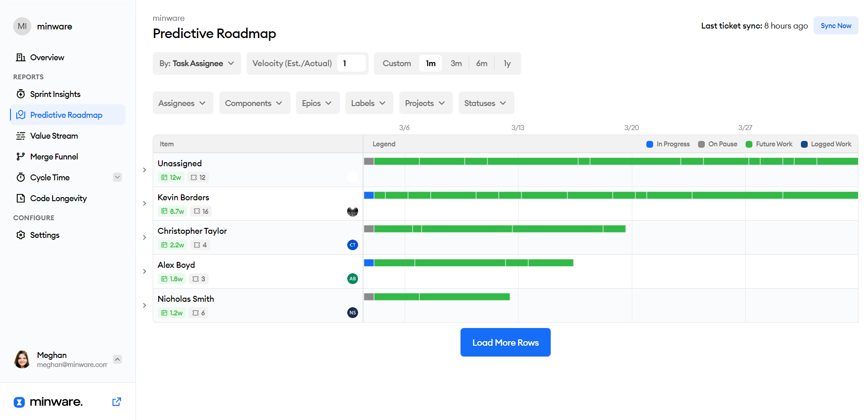Open the By: Task Assignee selector
868x420 pixels.
(x=196, y=63)
